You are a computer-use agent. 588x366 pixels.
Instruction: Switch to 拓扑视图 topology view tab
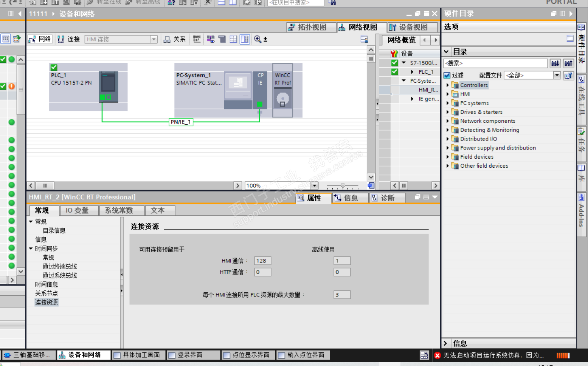point(312,27)
